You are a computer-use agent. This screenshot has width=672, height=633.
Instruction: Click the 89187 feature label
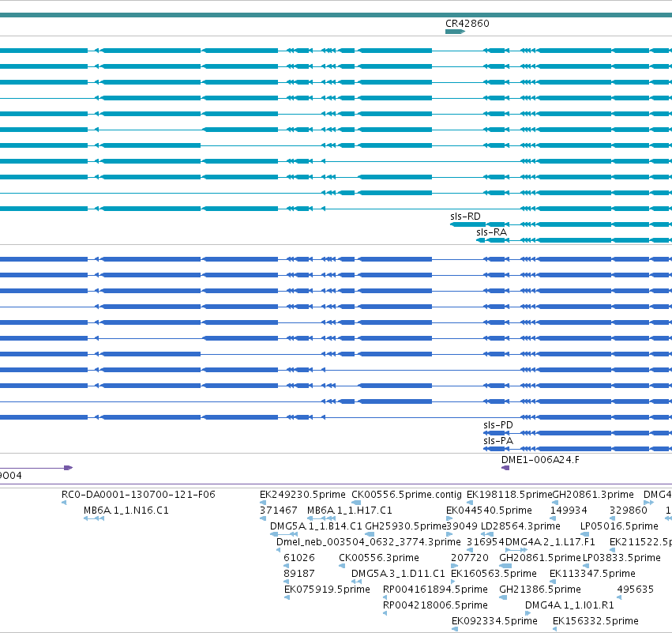(x=299, y=574)
